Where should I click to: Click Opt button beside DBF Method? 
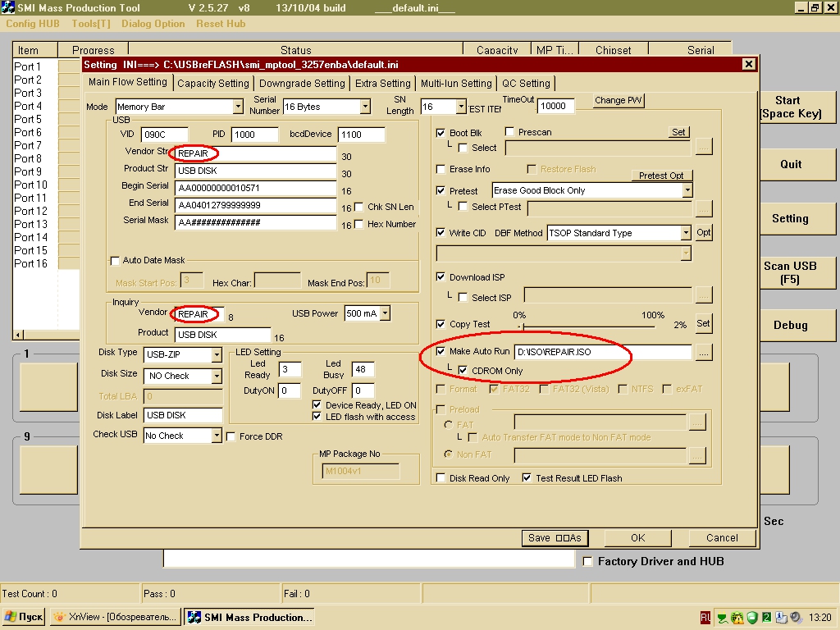(x=703, y=232)
